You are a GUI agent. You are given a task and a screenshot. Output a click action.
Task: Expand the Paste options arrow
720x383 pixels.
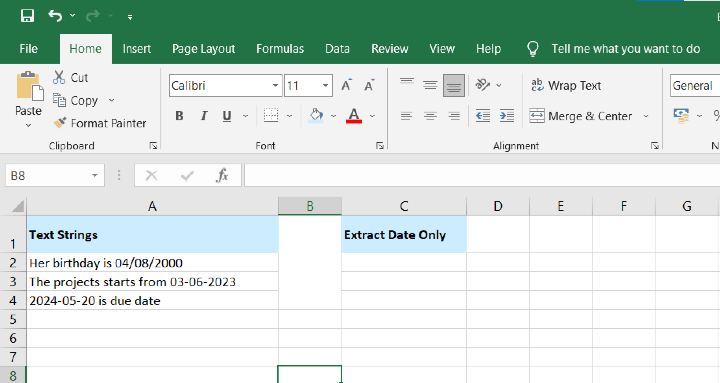click(28, 125)
